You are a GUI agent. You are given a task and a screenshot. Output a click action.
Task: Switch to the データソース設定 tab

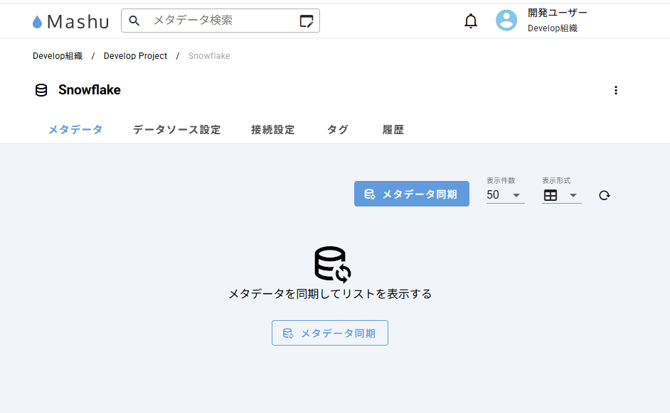click(x=177, y=130)
